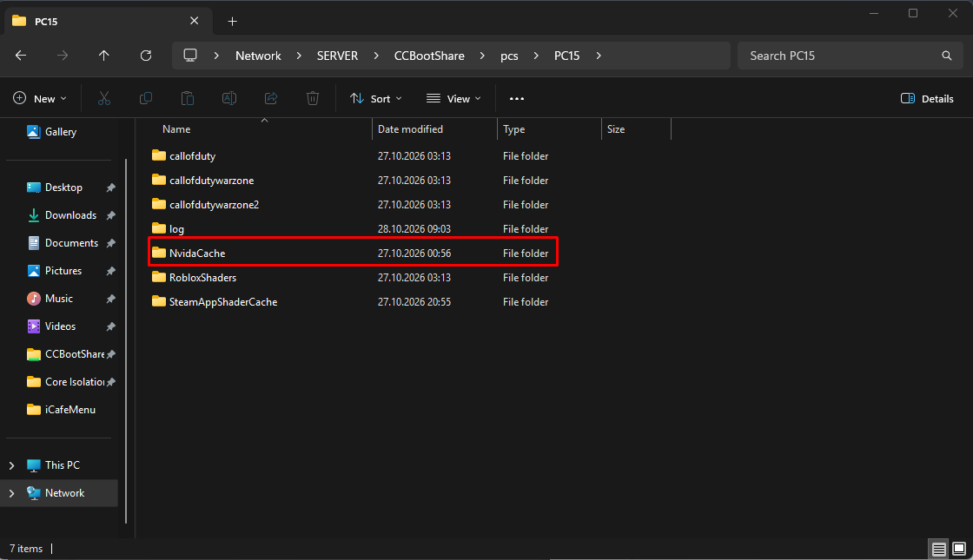Click Network in the address breadcrumb
This screenshot has height=560, width=973.
point(258,56)
